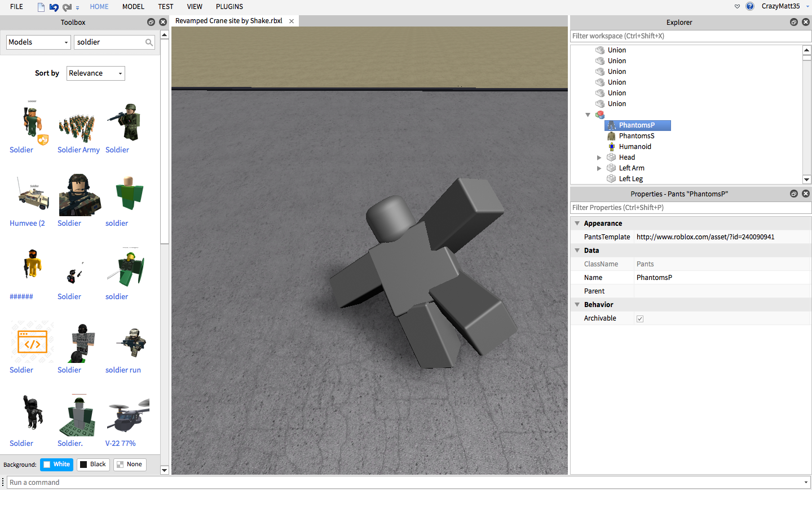Expand the Left Arm tree node

click(599, 168)
